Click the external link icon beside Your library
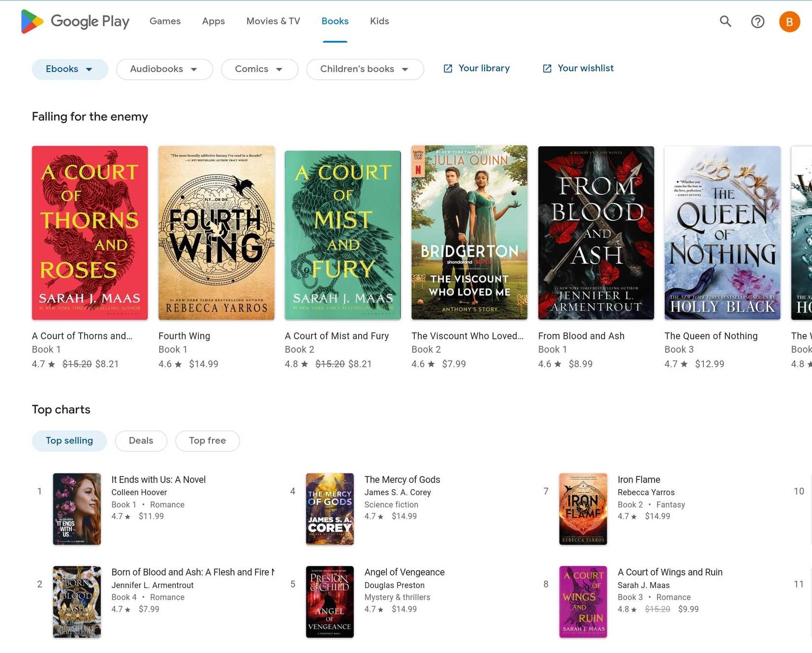This screenshot has width=812, height=653. pos(448,68)
